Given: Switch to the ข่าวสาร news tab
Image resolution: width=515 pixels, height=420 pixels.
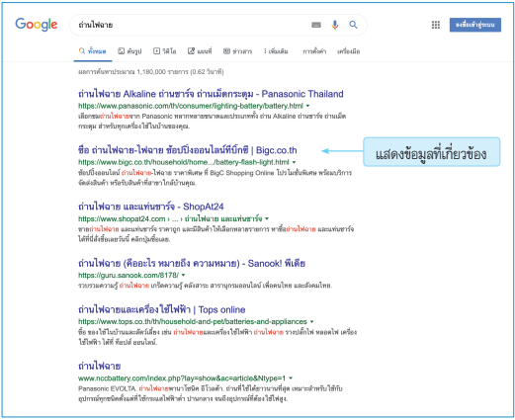Looking at the screenshot, I should coord(237,51).
